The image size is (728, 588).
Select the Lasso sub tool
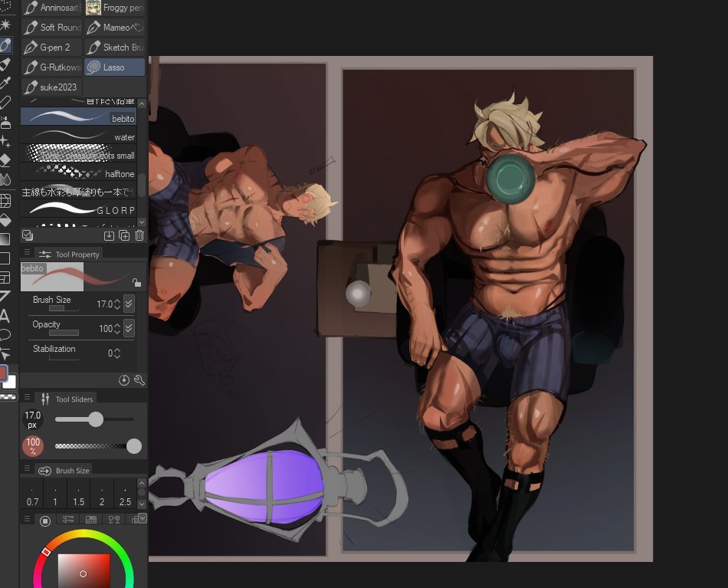pos(113,67)
